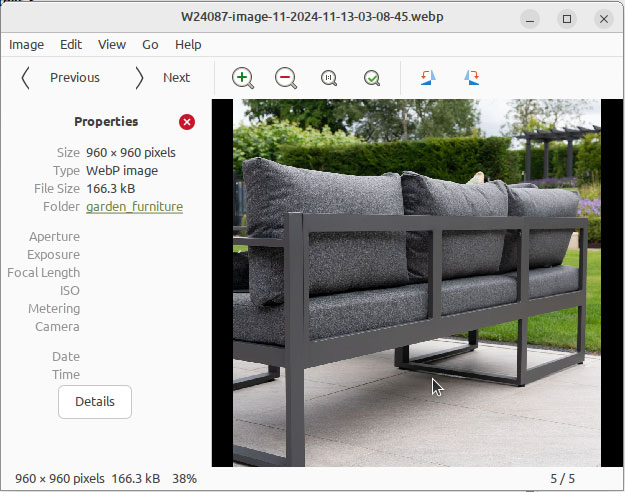Maximize the image viewer window
625x492 pixels.
tap(567, 19)
